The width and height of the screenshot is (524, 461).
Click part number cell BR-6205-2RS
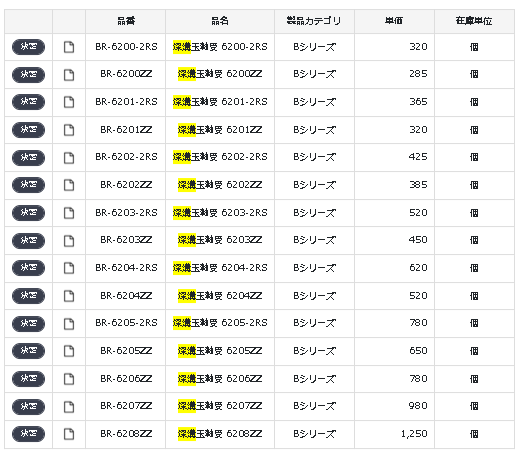pyautogui.click(x=126, y=323)
